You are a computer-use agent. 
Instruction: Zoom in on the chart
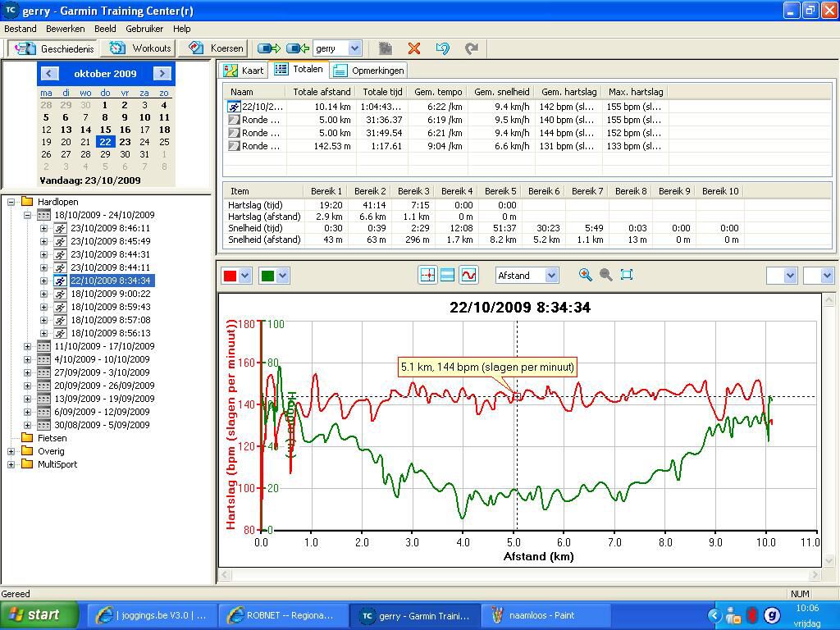pos(585,275)
